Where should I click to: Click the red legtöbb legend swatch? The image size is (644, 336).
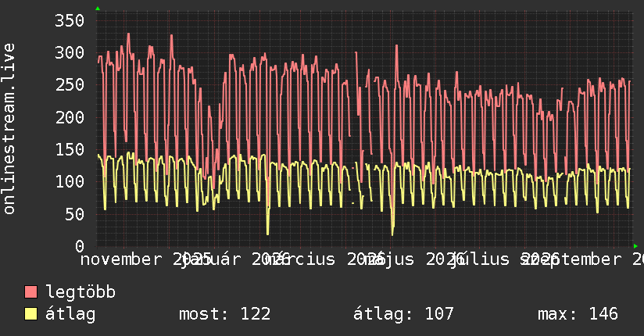(30, 292)
